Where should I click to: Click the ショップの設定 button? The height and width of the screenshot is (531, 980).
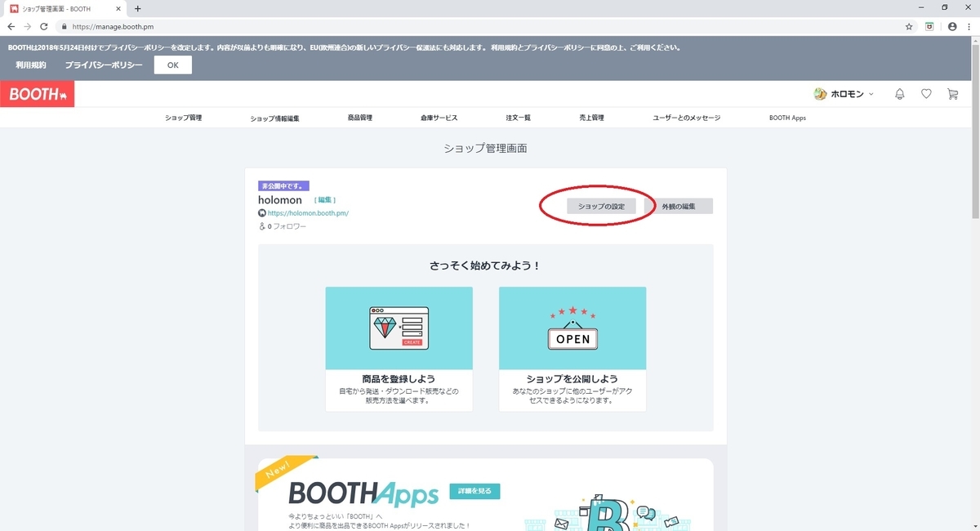pos(601,207)
